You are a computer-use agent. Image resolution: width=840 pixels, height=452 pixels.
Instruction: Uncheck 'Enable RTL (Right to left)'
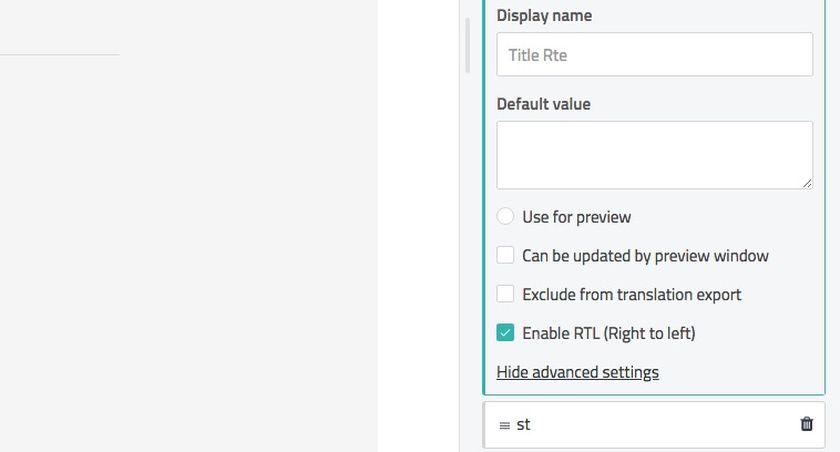pyautogui.click(x=505, y=333)
